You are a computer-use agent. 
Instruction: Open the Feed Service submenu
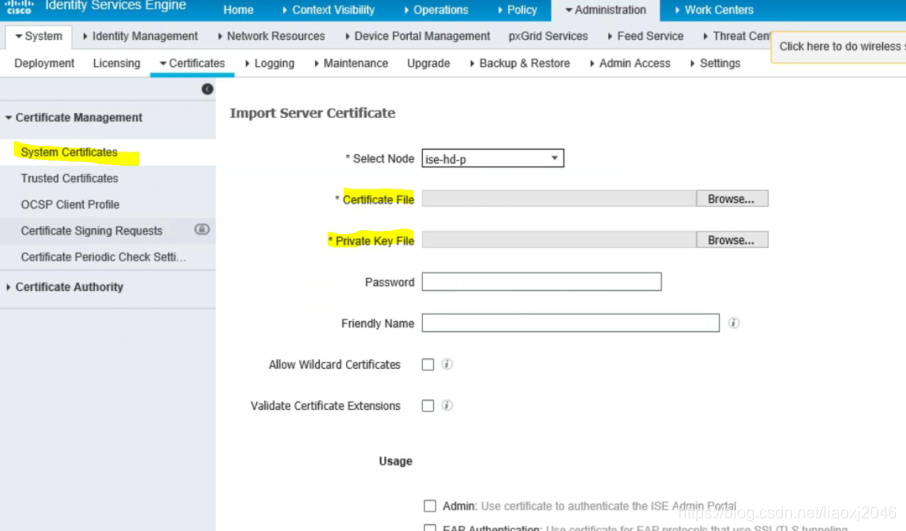646,36
